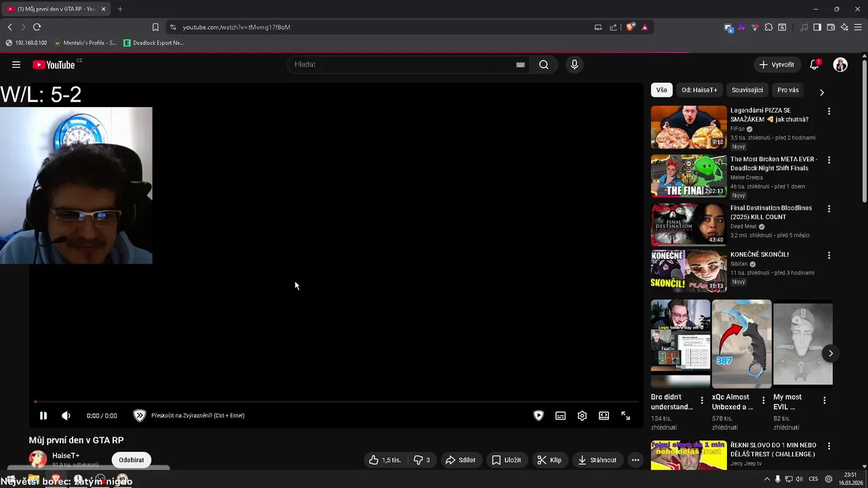The height and width of the screenshot is (488, 868).
Task: Subscribe with the Odebírat button
Action: pyautogui.click(x=132, y=460)
